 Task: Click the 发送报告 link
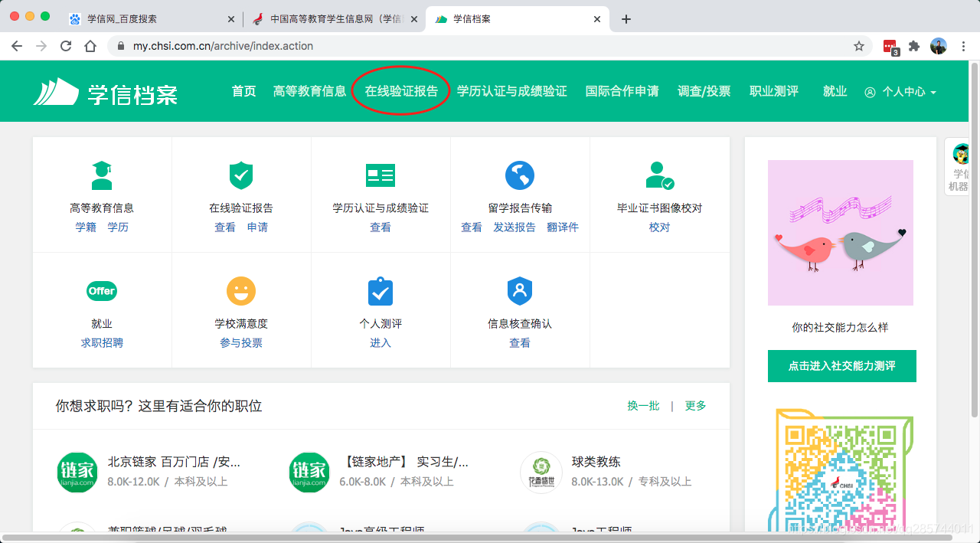514,227
